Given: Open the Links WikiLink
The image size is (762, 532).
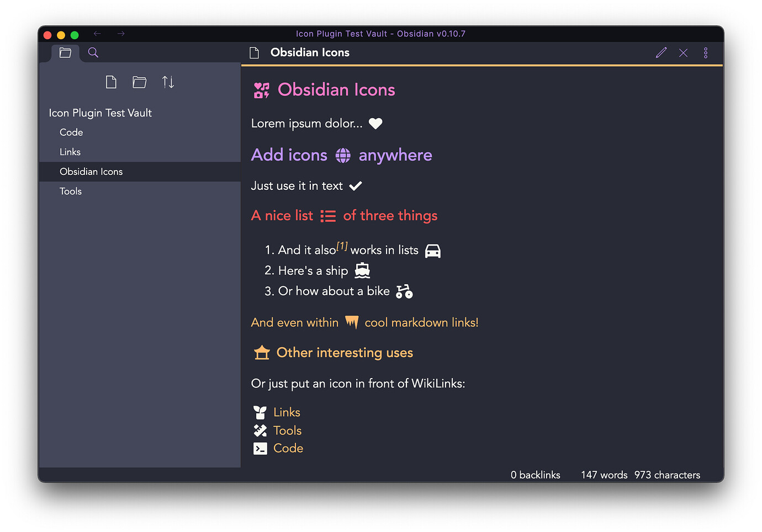Looking at the screenshot, I should pyautogui.click(x=286, y=412).
